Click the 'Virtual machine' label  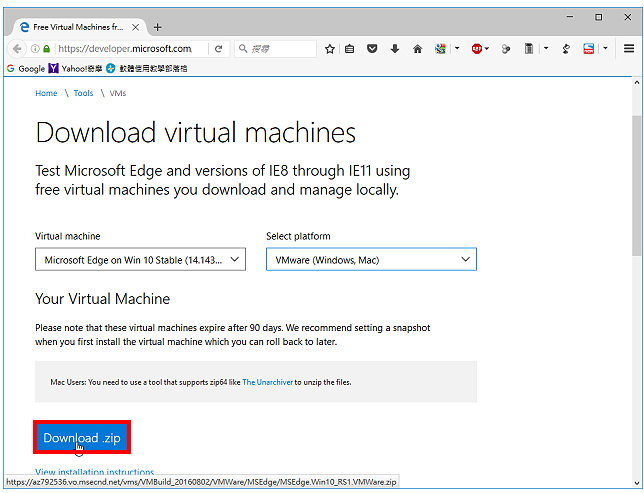coord(68,236)
